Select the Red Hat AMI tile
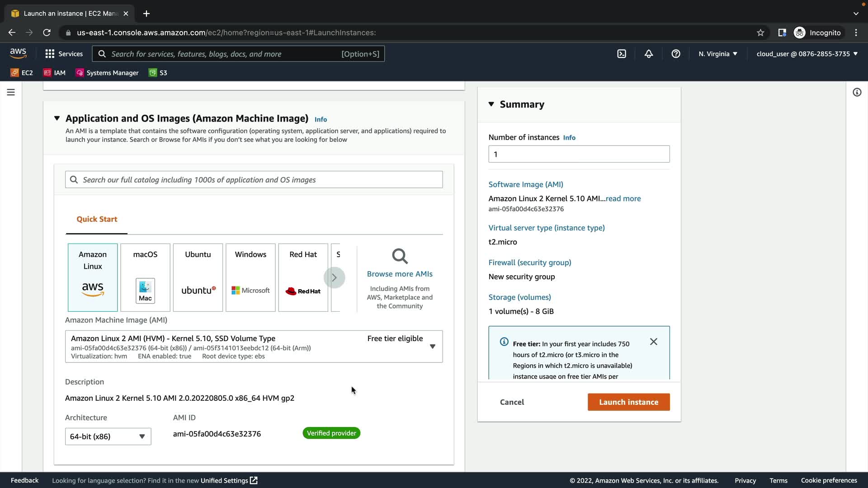The image size is (868, 488). [303, 277]
